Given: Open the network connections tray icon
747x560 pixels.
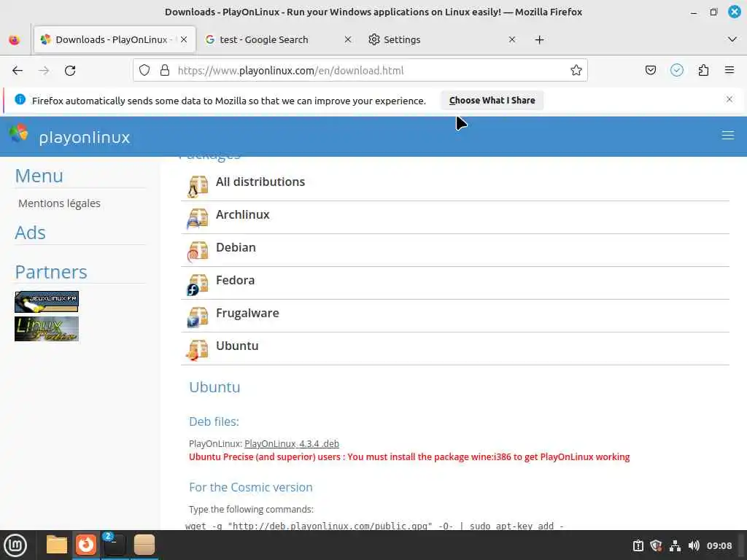Looking at the screenshot, I should [675, 545].
